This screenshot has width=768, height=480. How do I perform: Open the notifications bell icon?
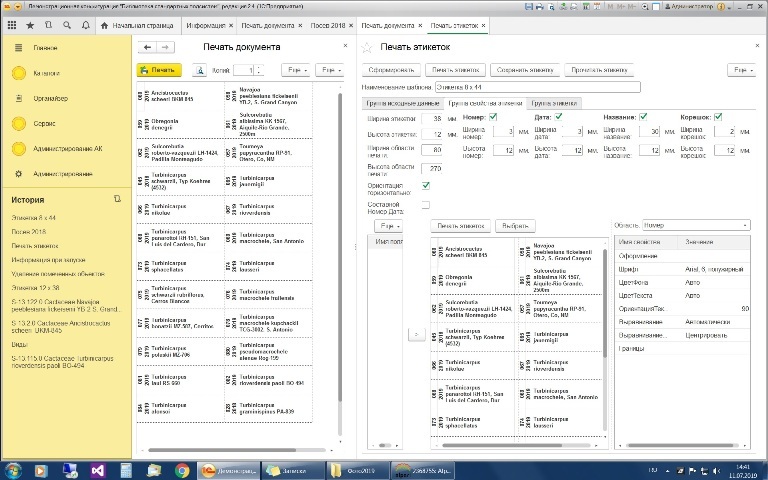86,22
